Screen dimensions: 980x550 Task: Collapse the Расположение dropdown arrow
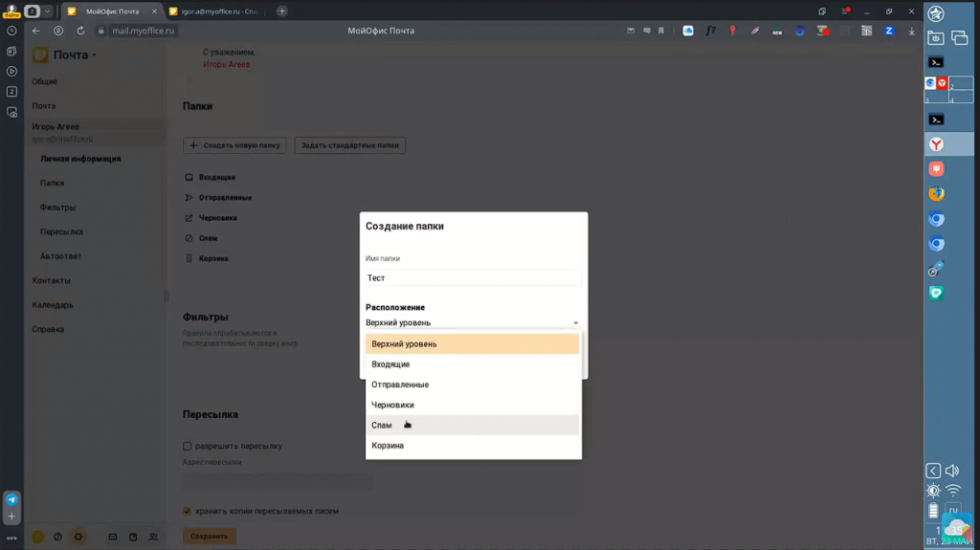point(575,323)
